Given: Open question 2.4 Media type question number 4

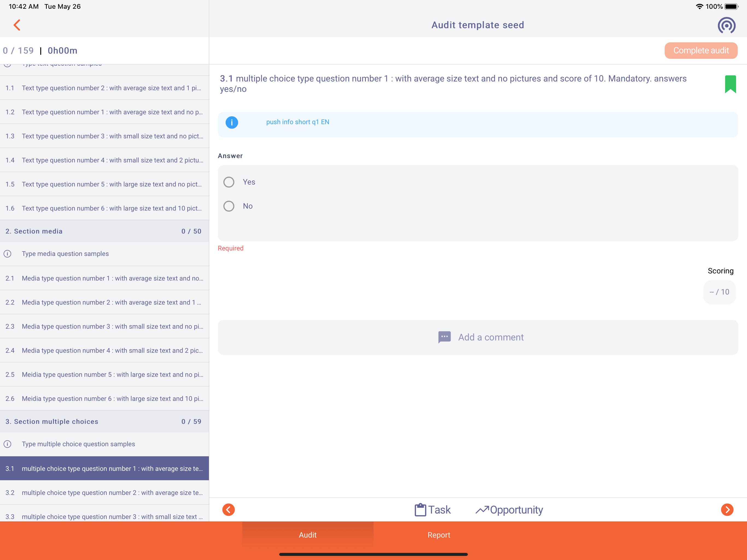Looking at the screenshot, I should click(x=104, y=350).
